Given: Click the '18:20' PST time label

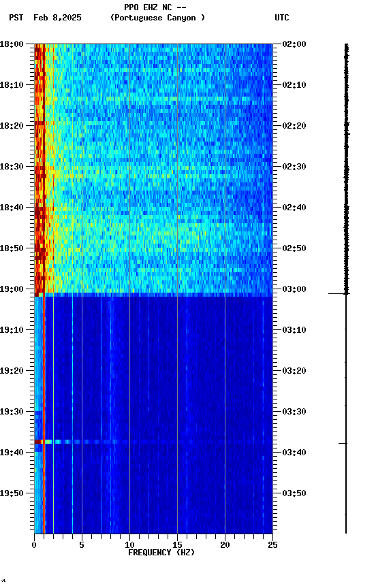Looking at the screenshot, I should (12, 126).
